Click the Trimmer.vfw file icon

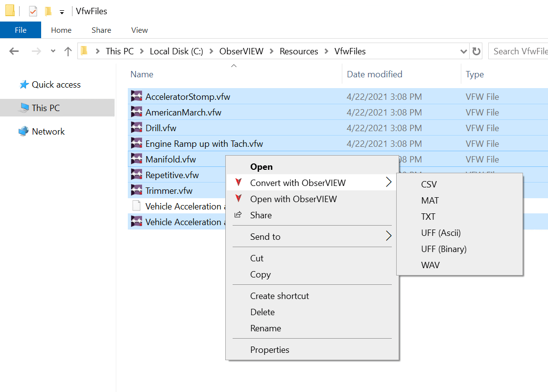point(136,190)
